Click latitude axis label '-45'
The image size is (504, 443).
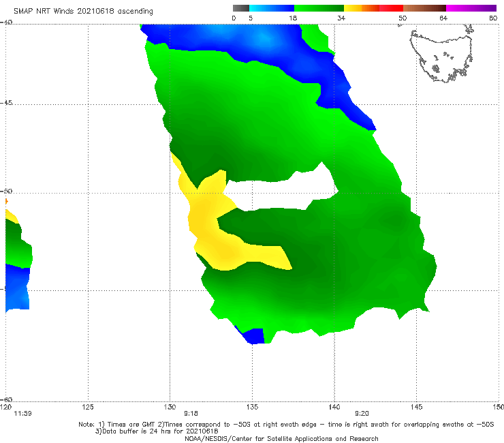6,103
